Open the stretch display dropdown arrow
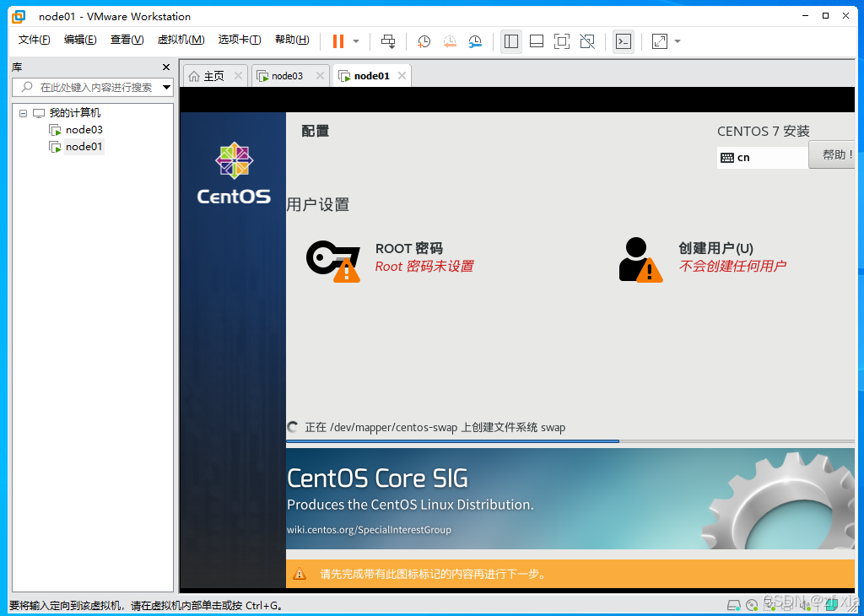Image resolution: width=864 pixels, height=616 pixels. (678, 41)
